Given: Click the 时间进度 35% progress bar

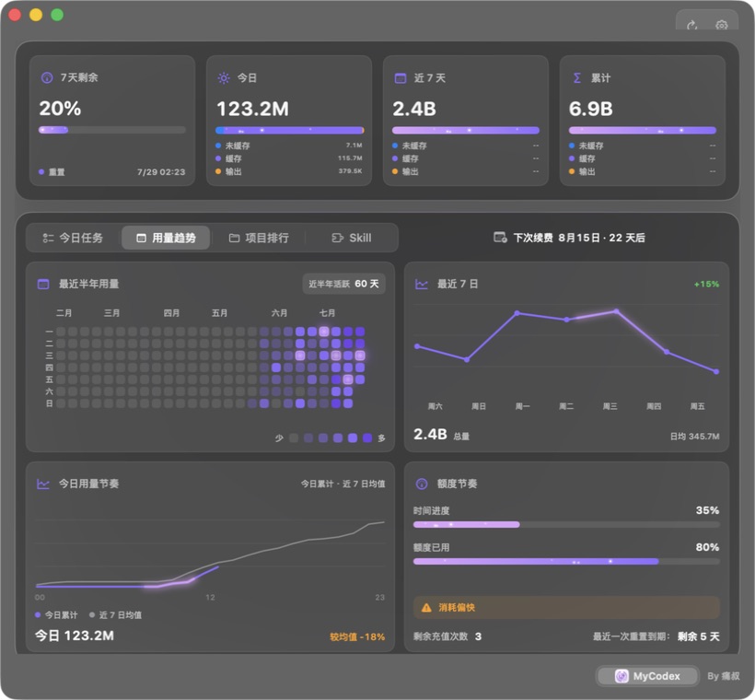Looking at the screenshot, I should point(566,524).
